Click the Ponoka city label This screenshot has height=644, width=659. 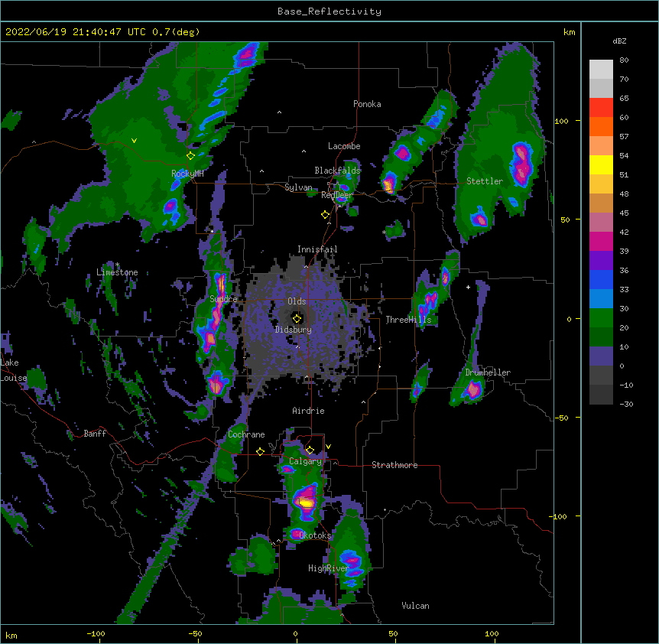click(x=367, y=104)
